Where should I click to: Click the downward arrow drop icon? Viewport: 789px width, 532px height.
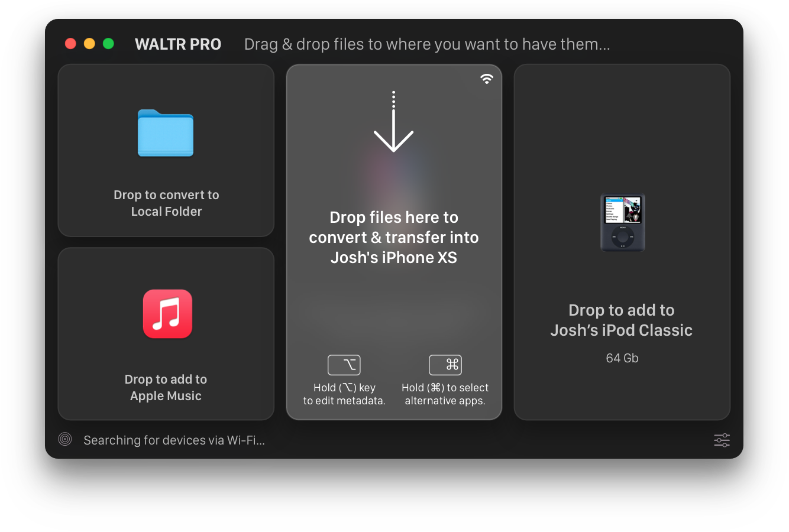point(393,121)
